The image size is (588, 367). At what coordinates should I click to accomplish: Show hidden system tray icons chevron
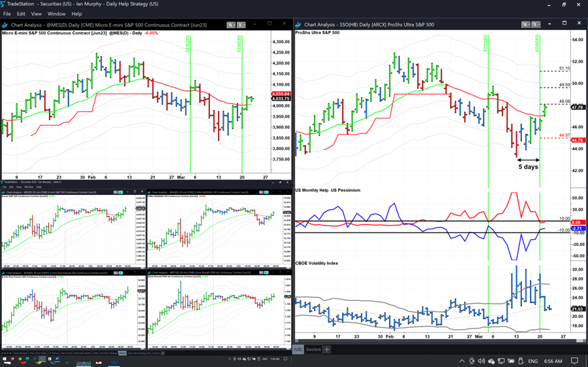(462, 360)
